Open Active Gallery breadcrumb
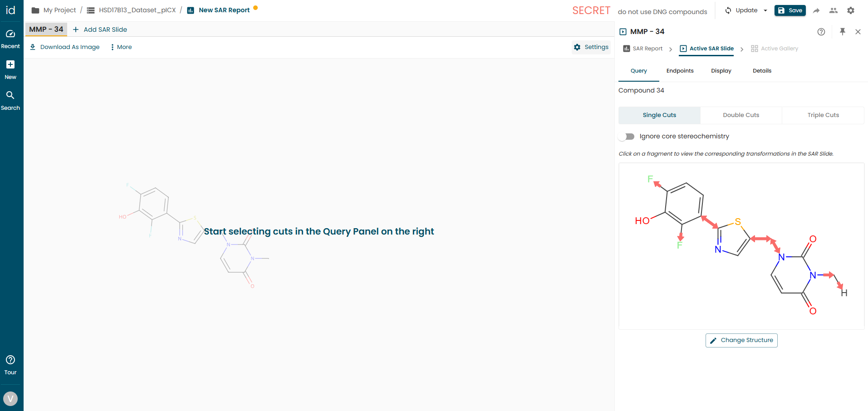 (775, 49)
